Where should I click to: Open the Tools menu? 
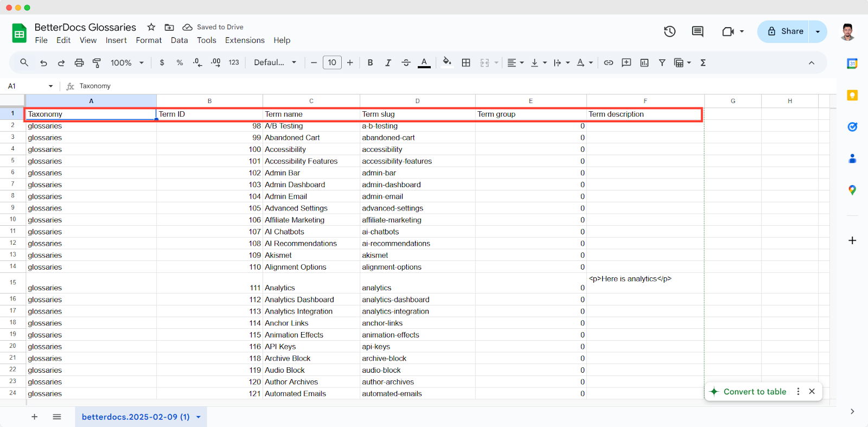pos(206,40)
